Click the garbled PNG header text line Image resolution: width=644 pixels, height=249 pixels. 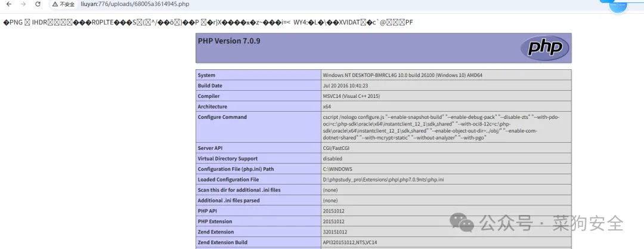coord(208,23)
